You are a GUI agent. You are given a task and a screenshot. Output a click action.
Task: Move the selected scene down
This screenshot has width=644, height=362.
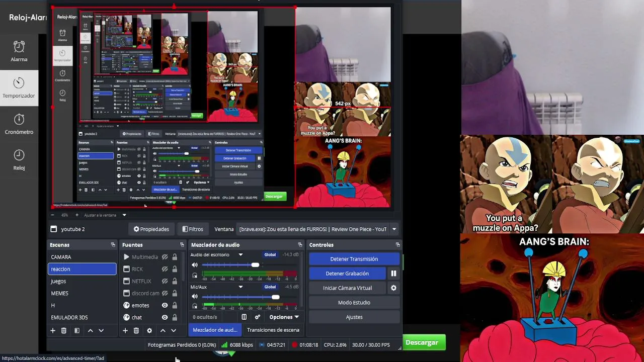click(x=101, y=330)
